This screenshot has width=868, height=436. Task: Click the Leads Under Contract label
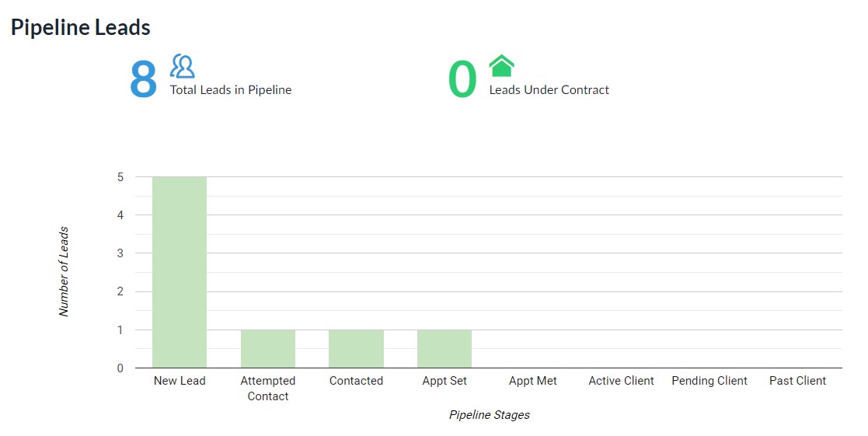point(549,90)
